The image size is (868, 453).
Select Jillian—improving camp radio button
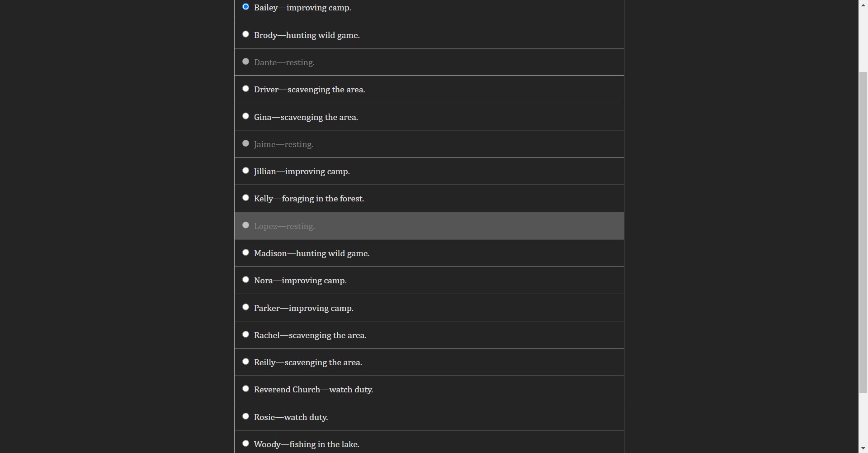246,171
